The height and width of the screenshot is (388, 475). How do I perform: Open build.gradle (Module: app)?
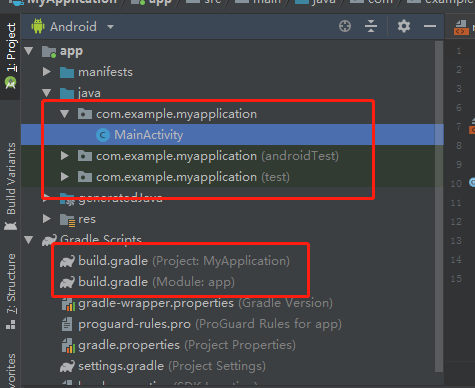click(x=156, y=282)
